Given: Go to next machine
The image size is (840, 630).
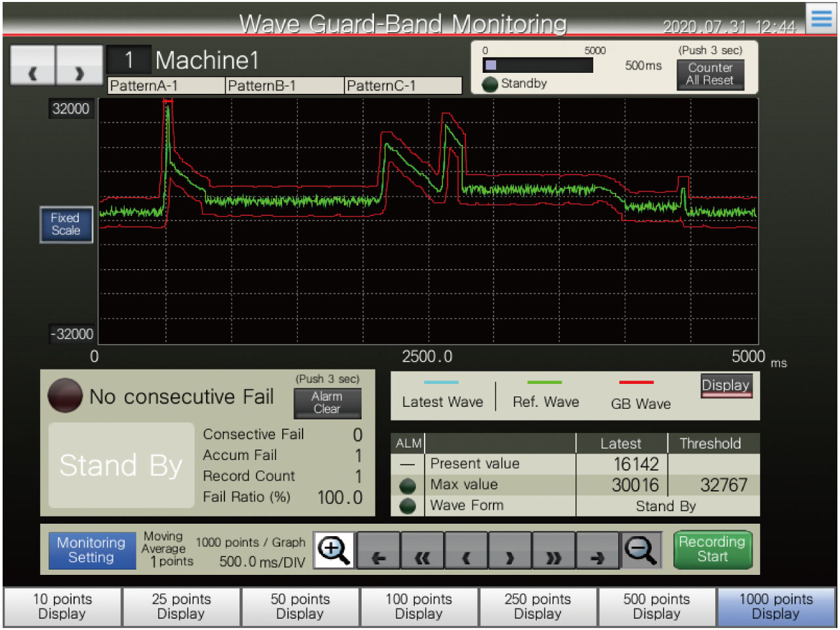Looking at the screenshot, I should click(x=79, y=66).
